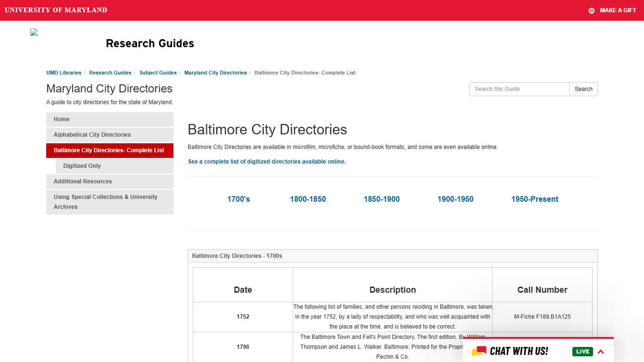Open Maryland City Directories breadcrumb link

click(x=215, y=73)
